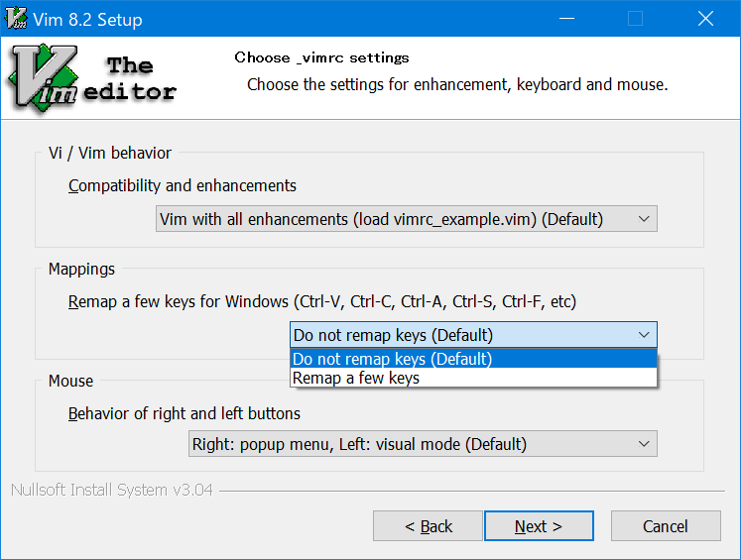The height and width of the screenshot is (560, 741).
Task: Select "Do not remap keys (Default)" option
Action: 473,359
